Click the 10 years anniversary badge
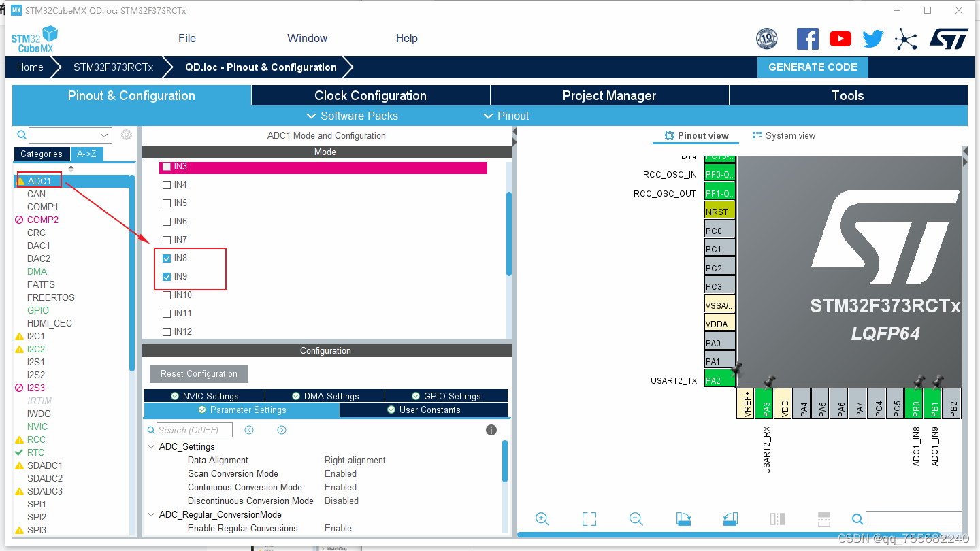This screenshot has width=980, height=551. click(767, 39)
